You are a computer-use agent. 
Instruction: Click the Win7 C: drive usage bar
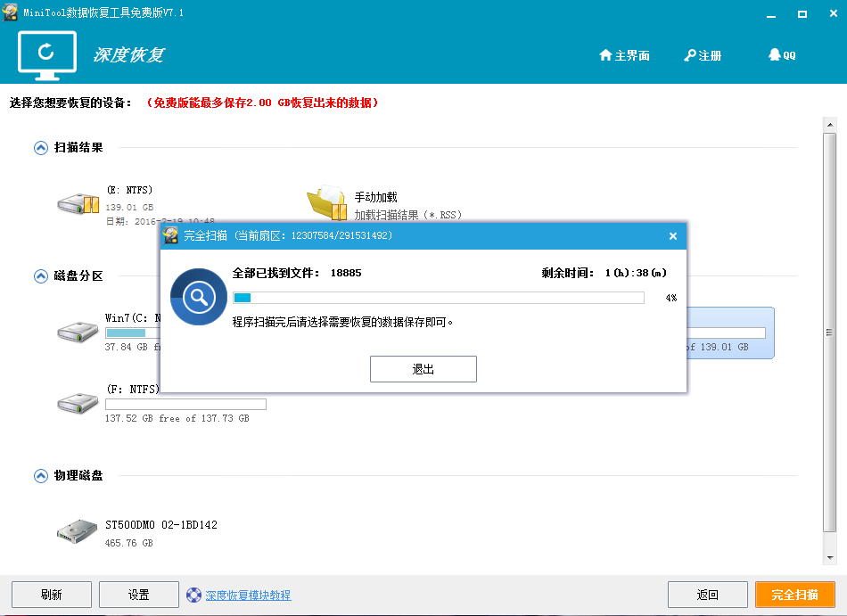(133, 333)
